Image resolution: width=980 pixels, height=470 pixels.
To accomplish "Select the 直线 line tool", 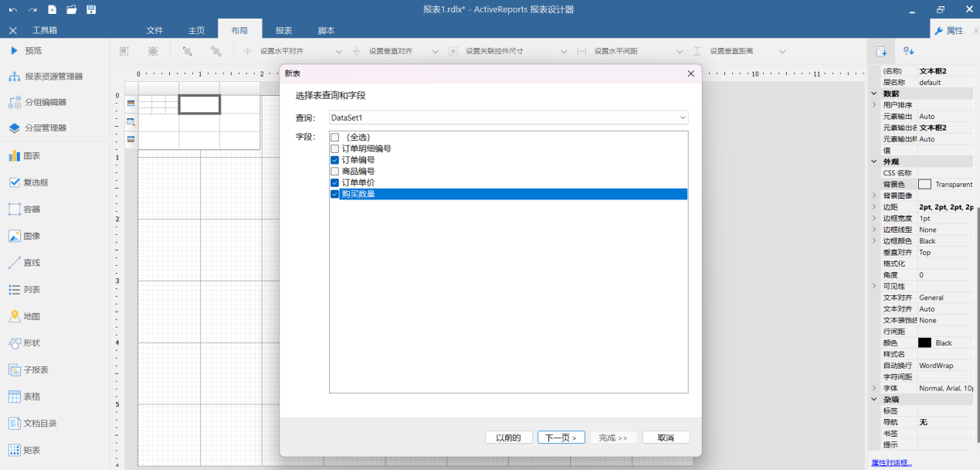I will [x=25, y=263].
